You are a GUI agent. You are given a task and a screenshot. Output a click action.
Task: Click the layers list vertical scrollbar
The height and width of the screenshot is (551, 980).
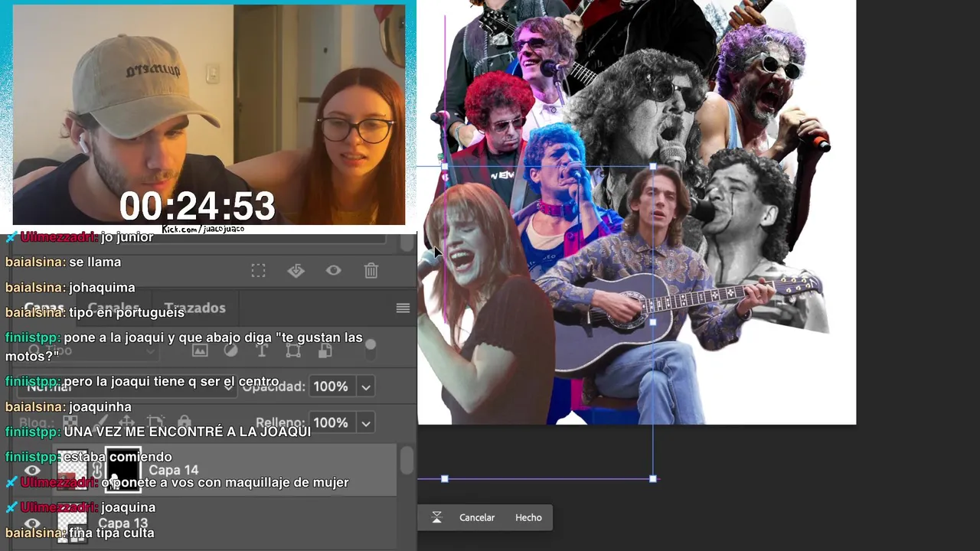tap(407, 460)
